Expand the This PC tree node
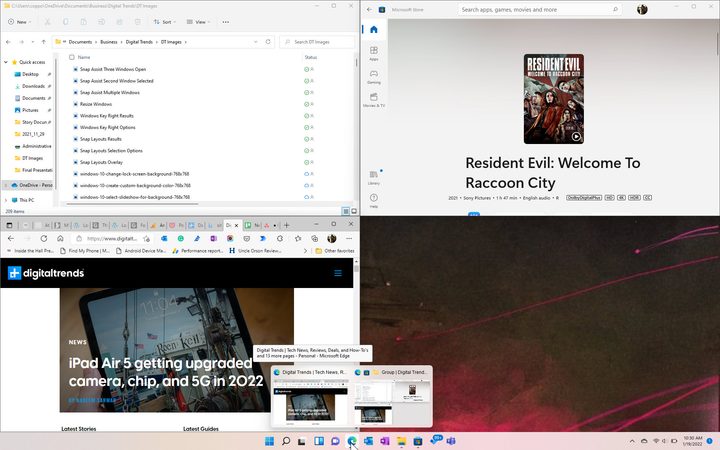Viewport: 720px width, 450px height. 6,200
